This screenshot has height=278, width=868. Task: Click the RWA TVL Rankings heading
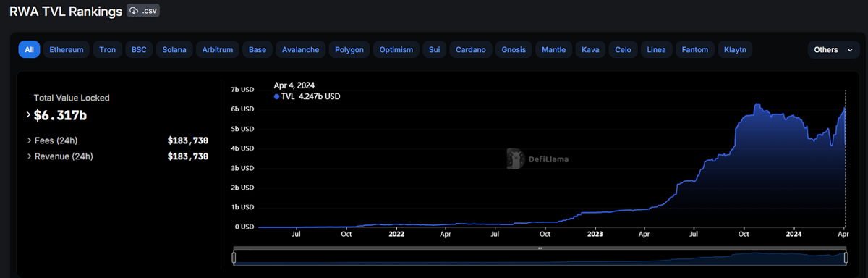click(66, 11)
